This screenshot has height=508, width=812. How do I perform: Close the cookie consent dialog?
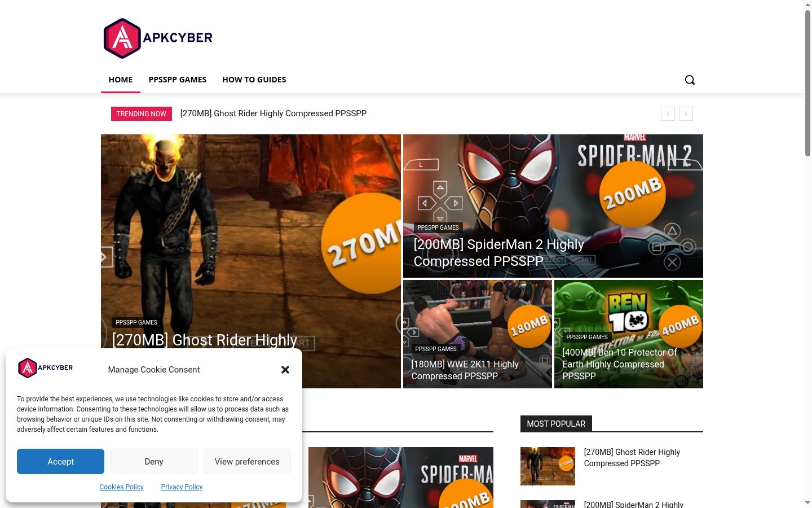285,370
